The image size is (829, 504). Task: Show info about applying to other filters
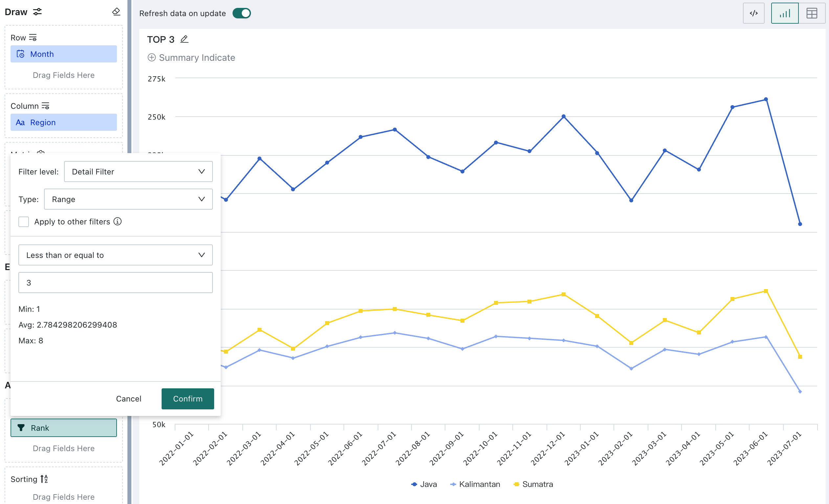(x=117, y=221)
